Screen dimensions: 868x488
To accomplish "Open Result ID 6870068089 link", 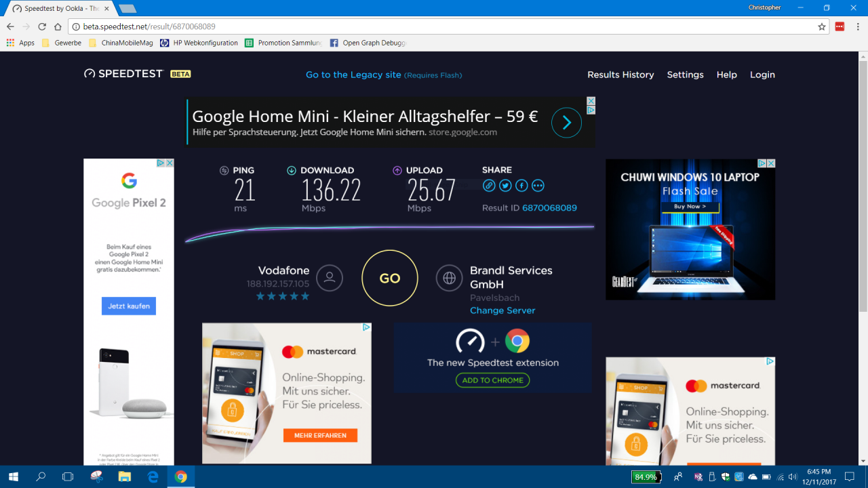I will (549, 208).
